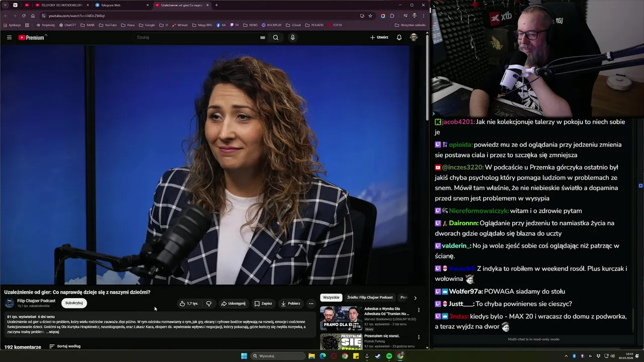Open the tab search dropdown arrow
This screenshot has height=362, width=644.
pos(6,5)
